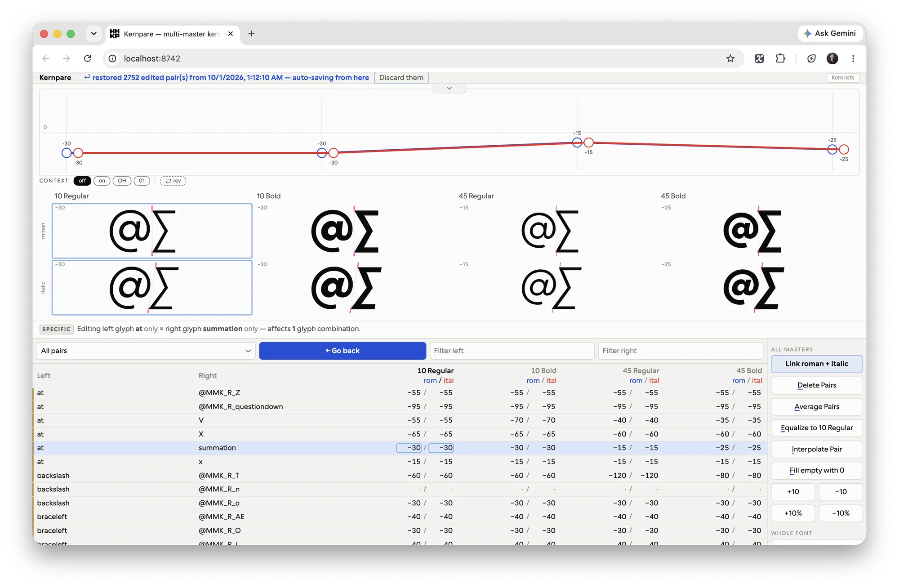
Task: View site information icon in address bar
Action: click(113, 58)
